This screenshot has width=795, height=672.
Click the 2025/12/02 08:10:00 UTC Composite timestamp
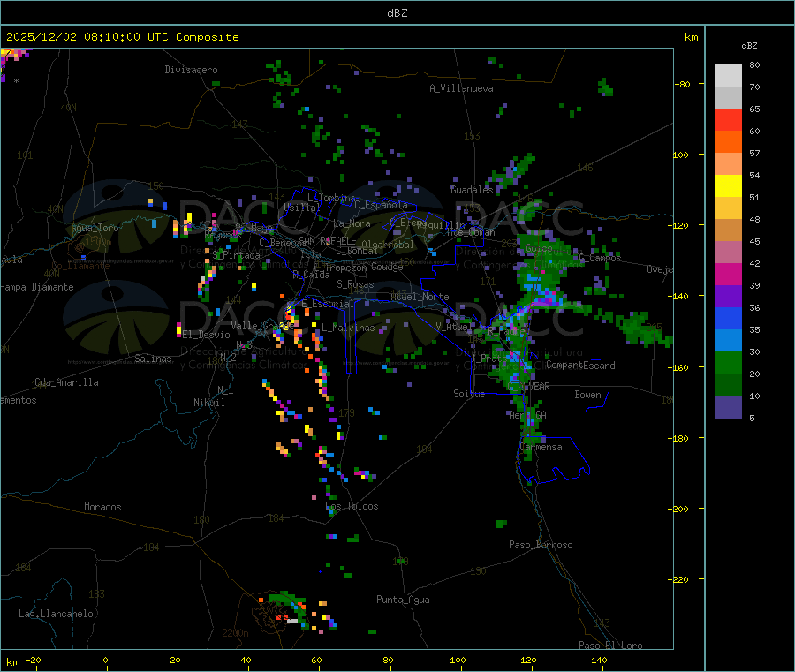123,37
